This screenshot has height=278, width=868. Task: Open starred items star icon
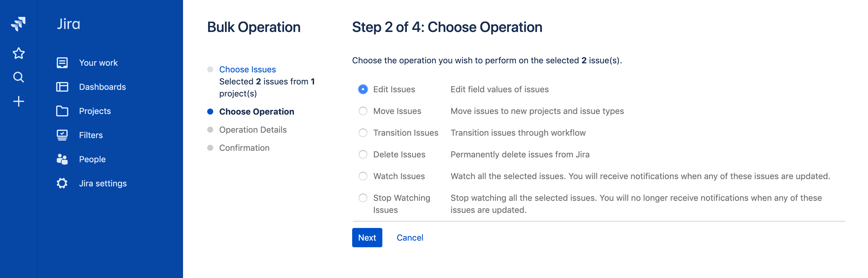point(18,53)
